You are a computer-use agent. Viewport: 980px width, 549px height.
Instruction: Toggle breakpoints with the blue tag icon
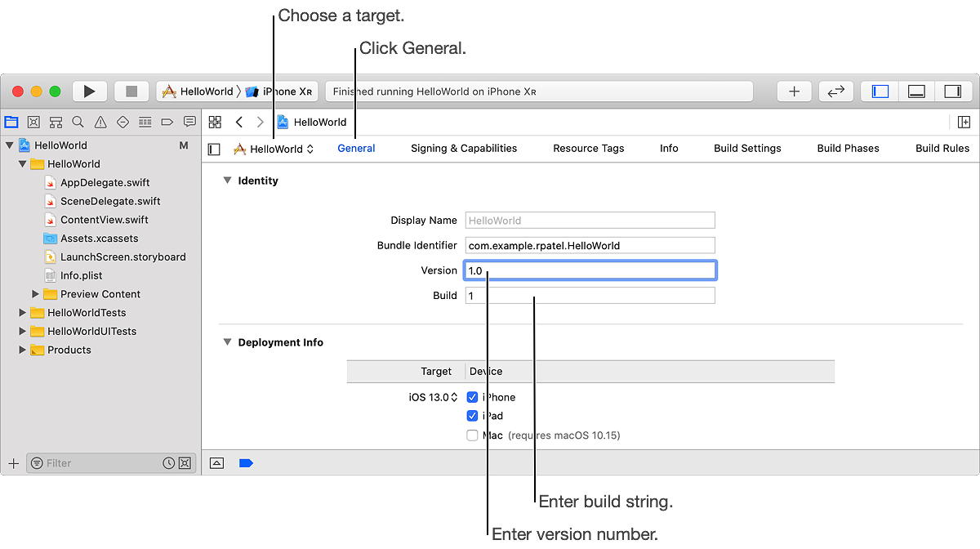tap(246, 462)
